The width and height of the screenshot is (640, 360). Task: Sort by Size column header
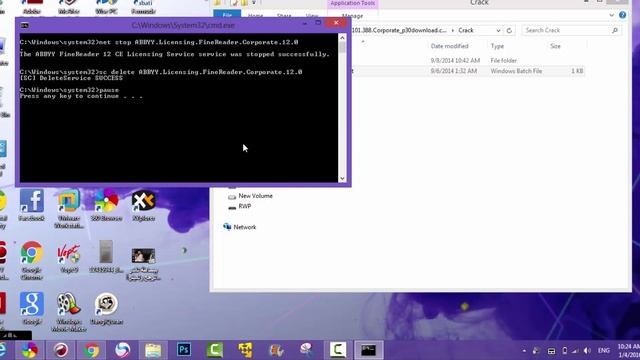pyautogui.click(x=555, y=46)
